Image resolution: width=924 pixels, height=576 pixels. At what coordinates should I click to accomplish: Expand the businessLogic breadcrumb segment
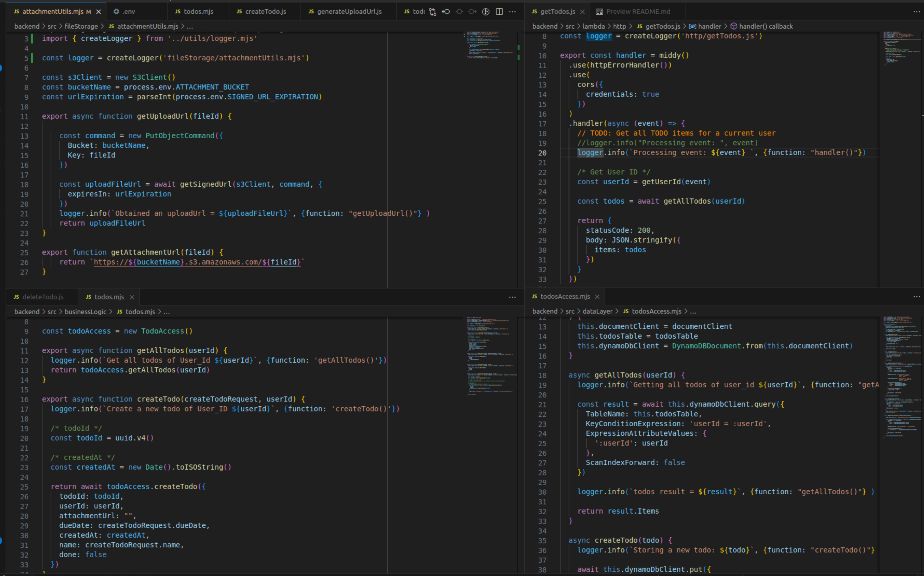click(x=85, y=312)
